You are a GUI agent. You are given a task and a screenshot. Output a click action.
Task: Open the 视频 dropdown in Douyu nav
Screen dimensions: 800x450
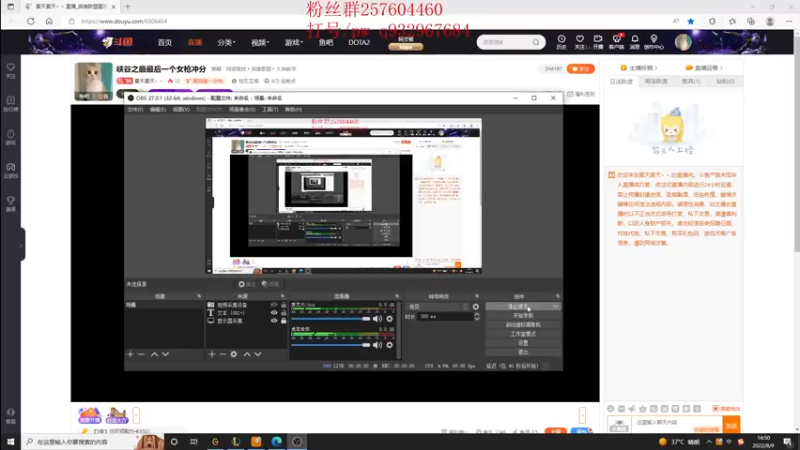pos(260,42)
